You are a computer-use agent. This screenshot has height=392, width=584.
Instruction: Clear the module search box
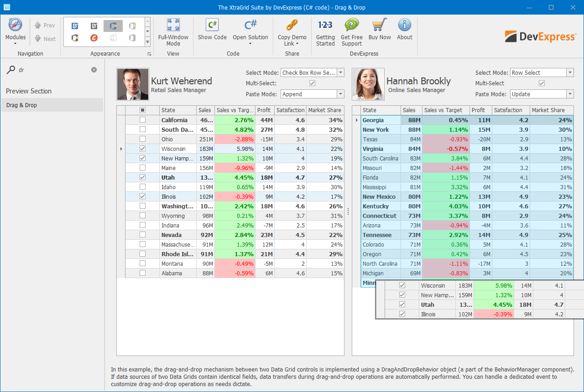click(94, 70)
